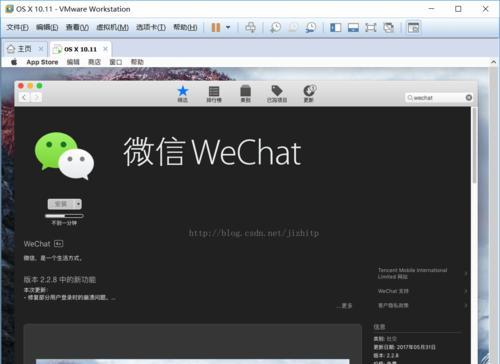Collapse arrow at right of Mac menu bar
The height and width of the screenshot is (364, 500).
point(494,62)
